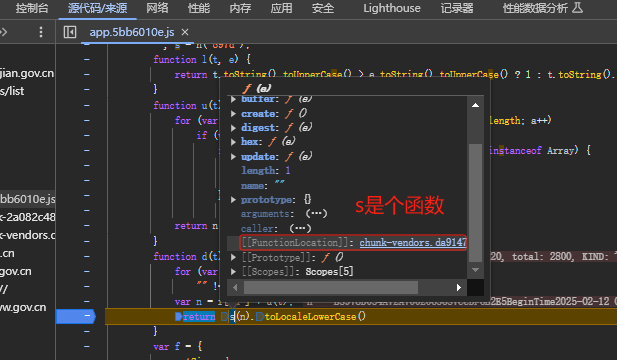Click the function l(t, e) declaration
Image resolution: width=617 pixels, height=360 pixels.
point(202,60)
